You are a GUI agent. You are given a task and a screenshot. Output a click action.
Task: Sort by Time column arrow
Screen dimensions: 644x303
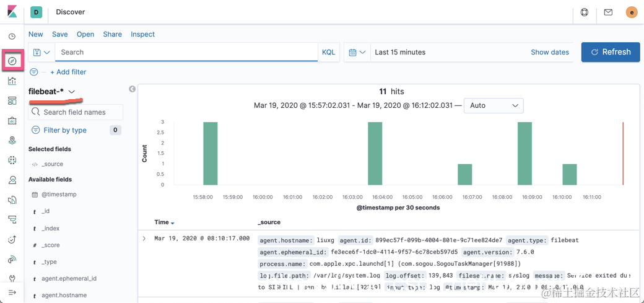pos(173,223)
